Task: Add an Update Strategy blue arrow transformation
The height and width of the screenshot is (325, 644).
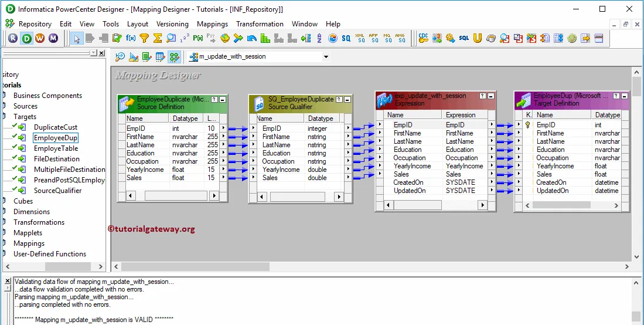Action: tap(252, 39)
